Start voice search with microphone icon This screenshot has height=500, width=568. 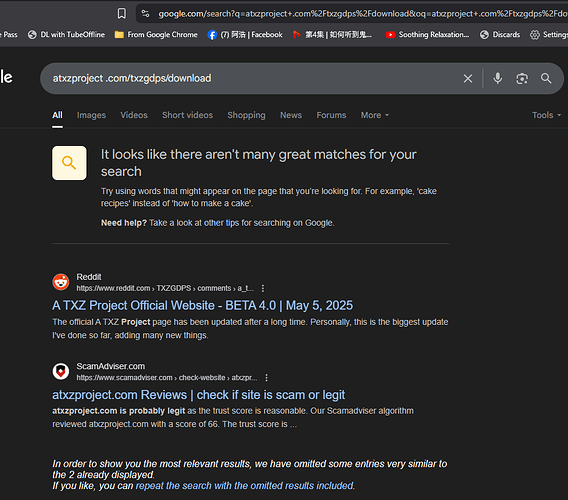(498, 78)
